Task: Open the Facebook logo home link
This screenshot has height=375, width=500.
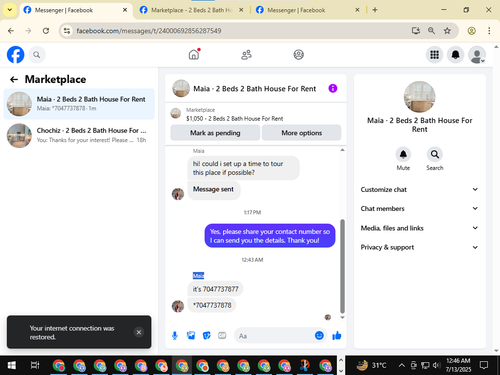Action: coord(16,55)
